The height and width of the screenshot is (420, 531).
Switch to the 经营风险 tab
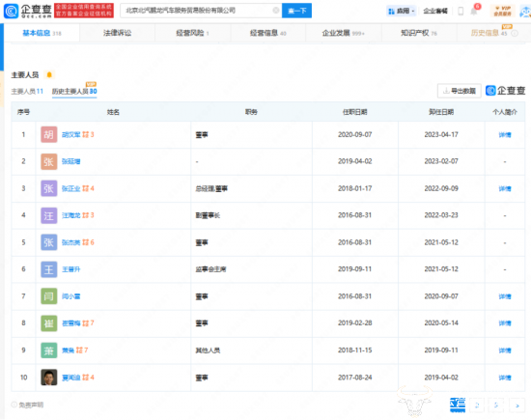tap(192, 33)
